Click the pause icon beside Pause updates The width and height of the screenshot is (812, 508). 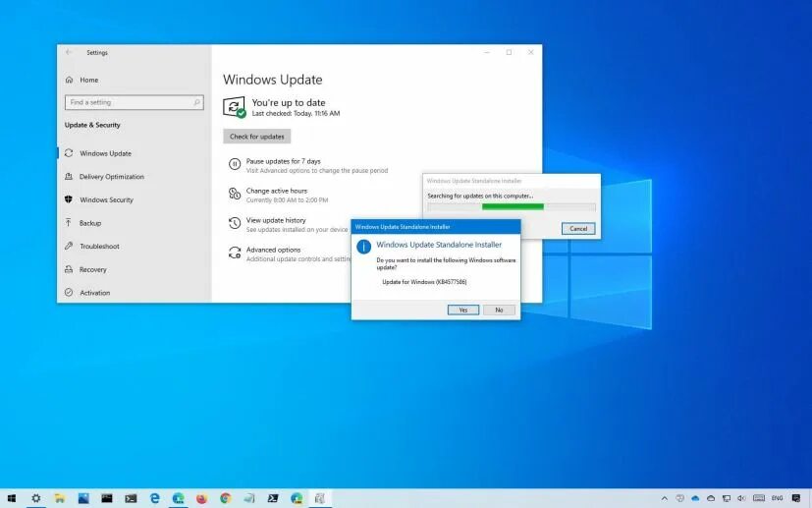pyautogui.click(x=235, y=164)
